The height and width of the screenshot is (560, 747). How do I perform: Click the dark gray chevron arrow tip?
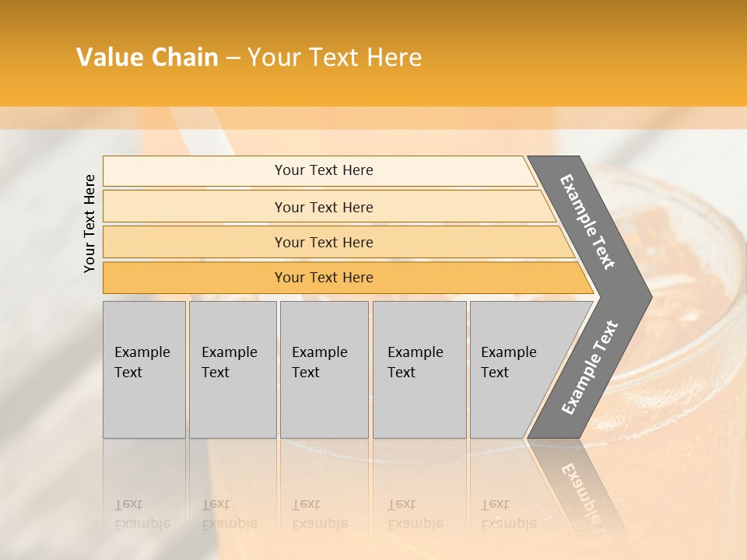640,296
